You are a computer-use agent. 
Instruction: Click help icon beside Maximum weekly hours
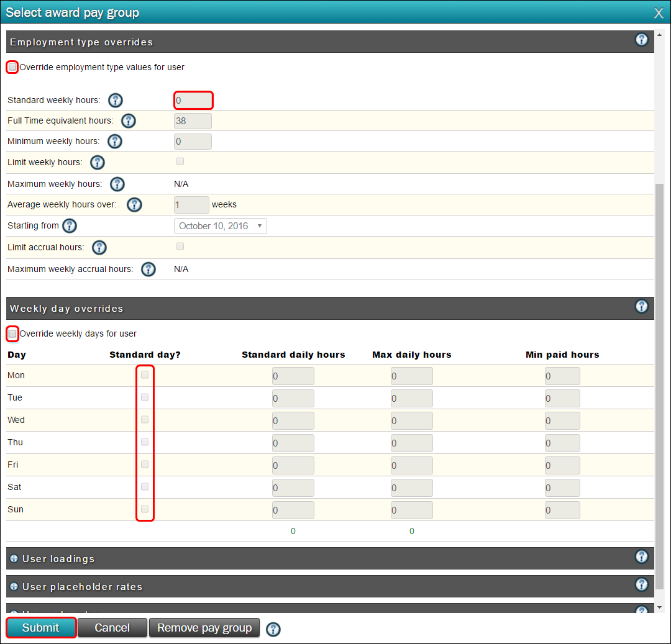click(117, 184)
